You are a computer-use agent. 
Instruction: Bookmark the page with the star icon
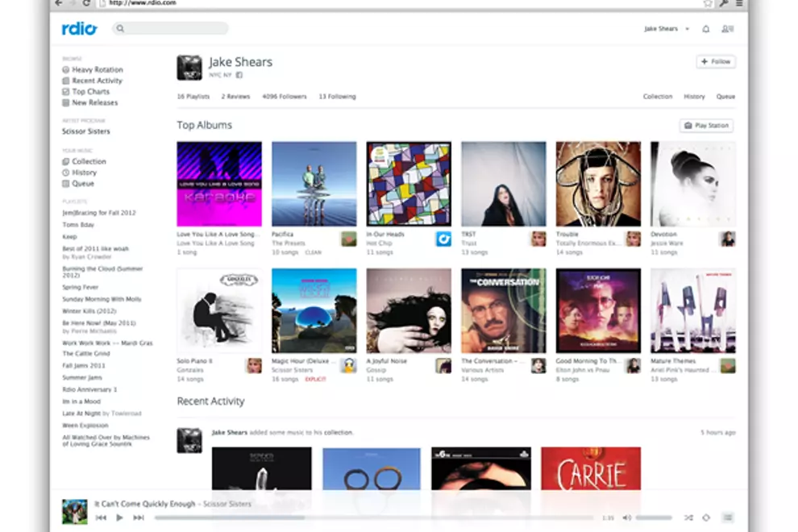point(708,3)
